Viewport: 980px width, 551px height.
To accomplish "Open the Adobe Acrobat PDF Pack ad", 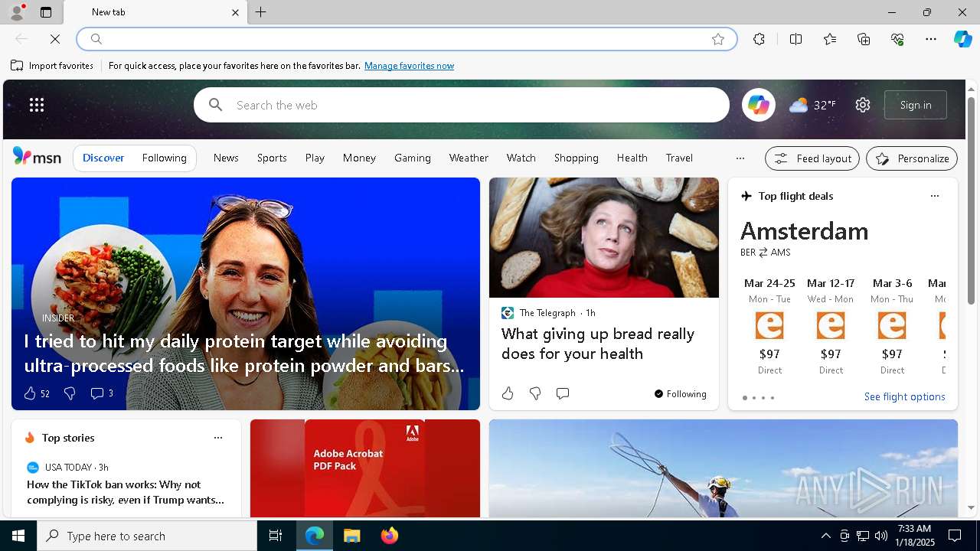I will coord(365,468).
